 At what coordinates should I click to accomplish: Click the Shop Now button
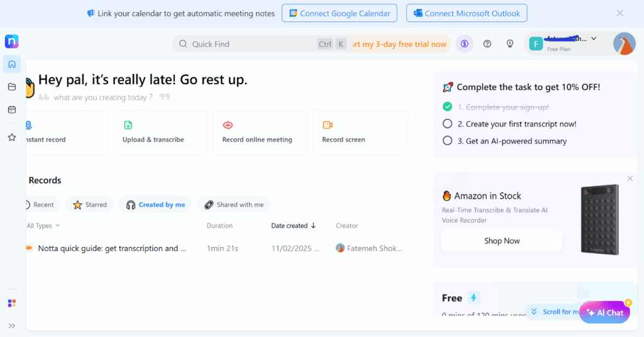pyautogui.click(x=502, y=241)
